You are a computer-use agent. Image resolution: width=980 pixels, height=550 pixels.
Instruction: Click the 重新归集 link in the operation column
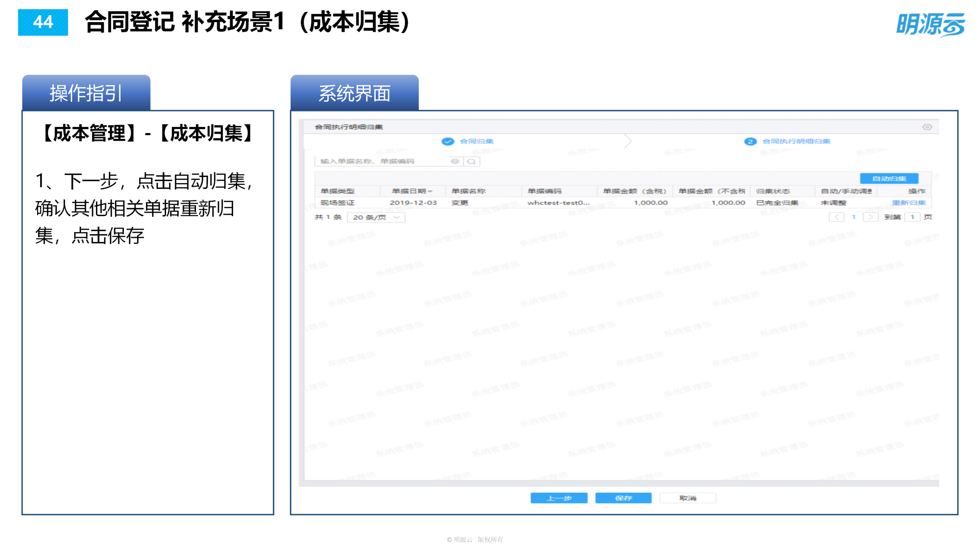(908, 202)
